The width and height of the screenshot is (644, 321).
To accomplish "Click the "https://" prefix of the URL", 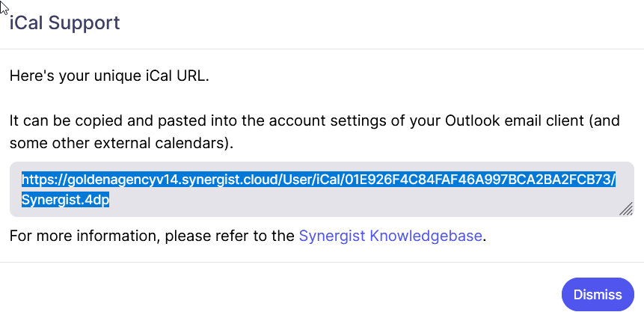I will pyautogui.click(x=43, y=180).
